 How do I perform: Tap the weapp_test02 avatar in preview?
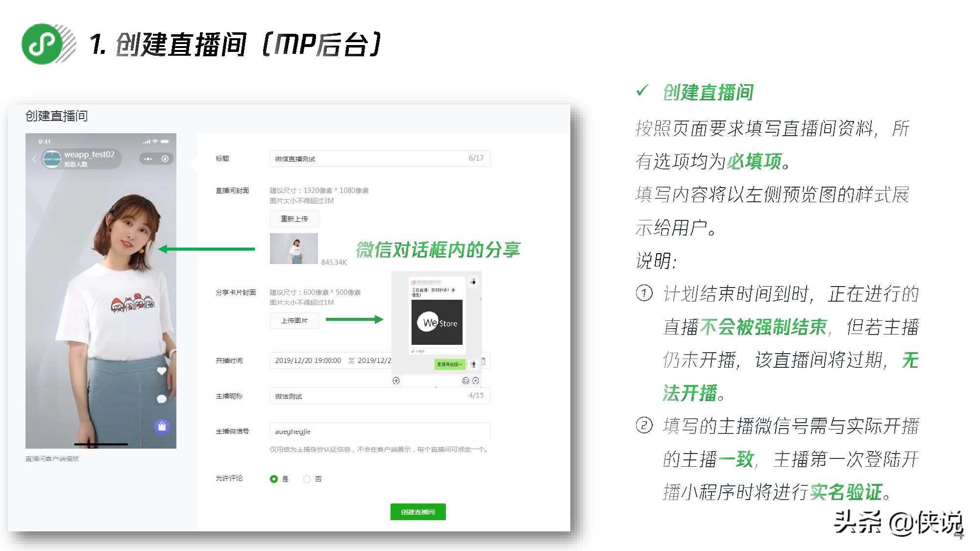click(x=52, y=159)
